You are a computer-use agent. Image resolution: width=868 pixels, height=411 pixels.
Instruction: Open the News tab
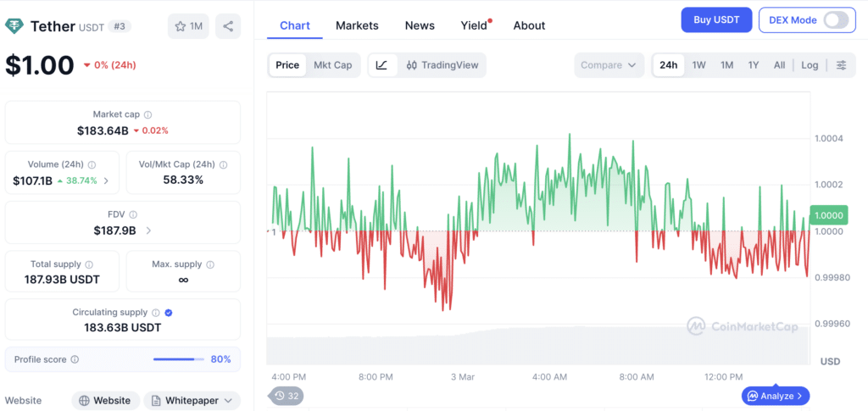pos(420,25)
